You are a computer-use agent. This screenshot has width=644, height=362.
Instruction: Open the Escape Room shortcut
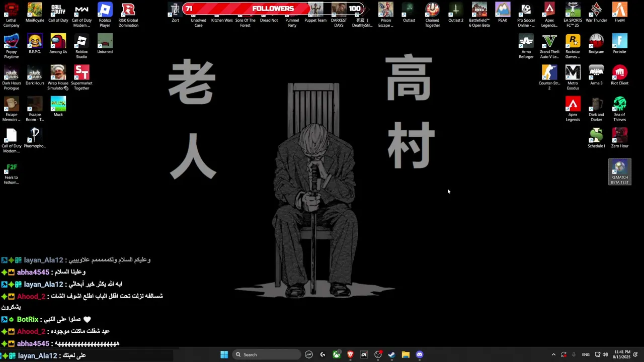[x=35, y=110]
